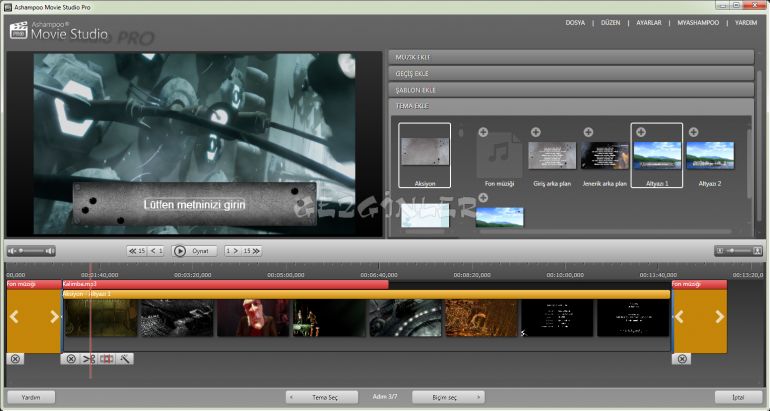Viewport: 770px width, 411px height.
Task: Select the Aksiyon - Altyazı 1 subtitle track
Action: pyautogui.click(x=366, y=294)
